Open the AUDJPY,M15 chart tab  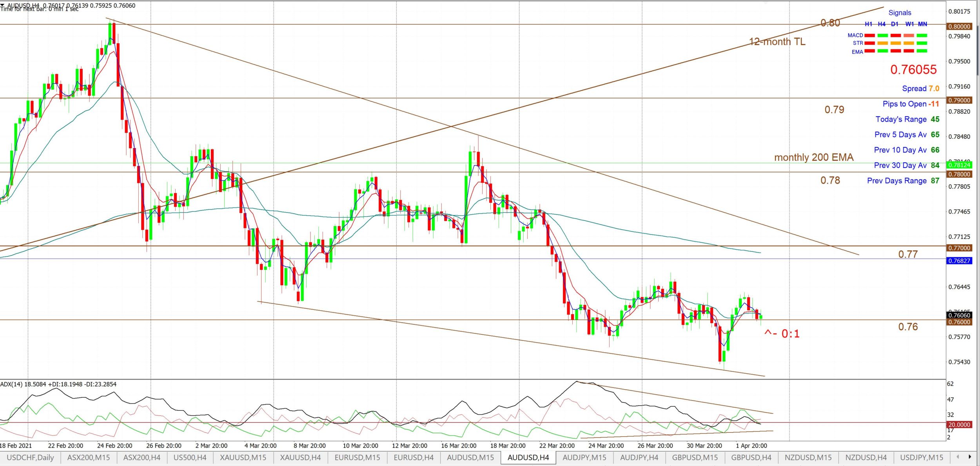(x=584, y=457)
